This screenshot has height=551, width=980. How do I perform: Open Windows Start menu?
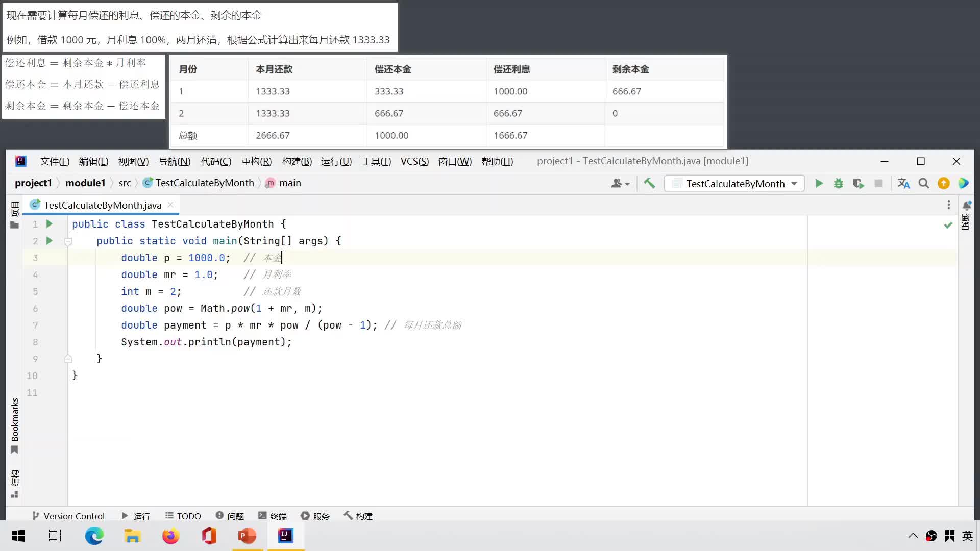pos(18,536)
